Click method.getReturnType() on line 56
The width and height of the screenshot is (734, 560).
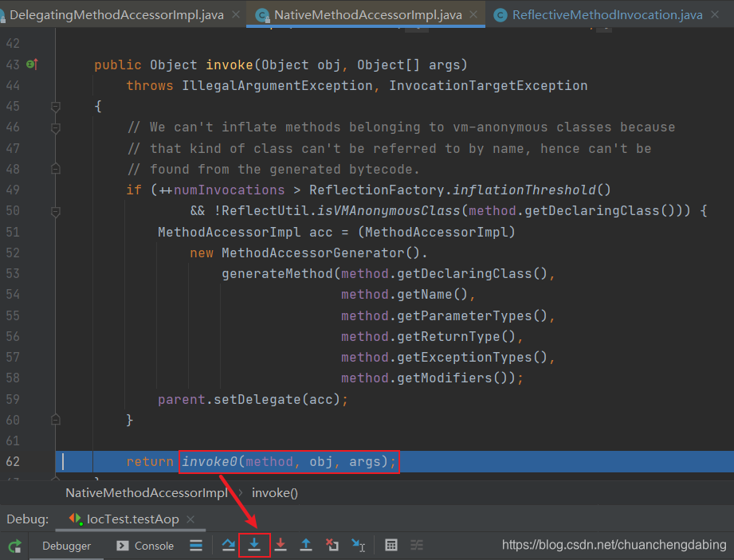(x=428, y=337)
